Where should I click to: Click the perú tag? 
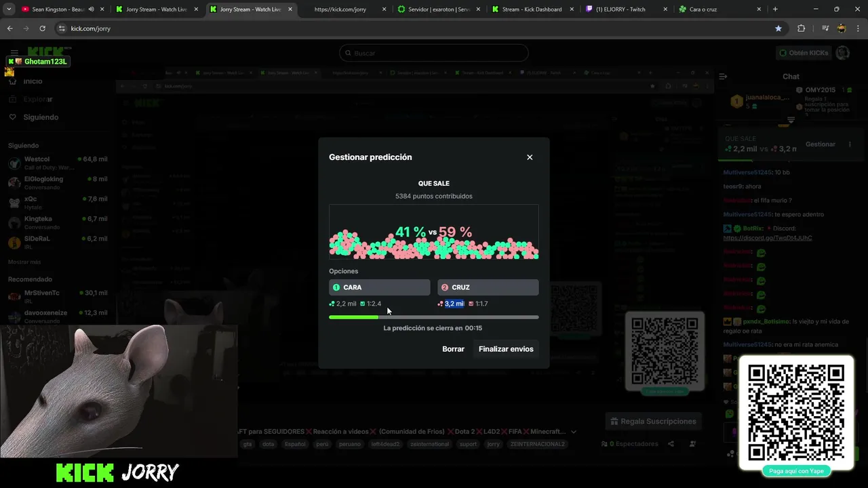pyautogui.click(x=321, y=444)
